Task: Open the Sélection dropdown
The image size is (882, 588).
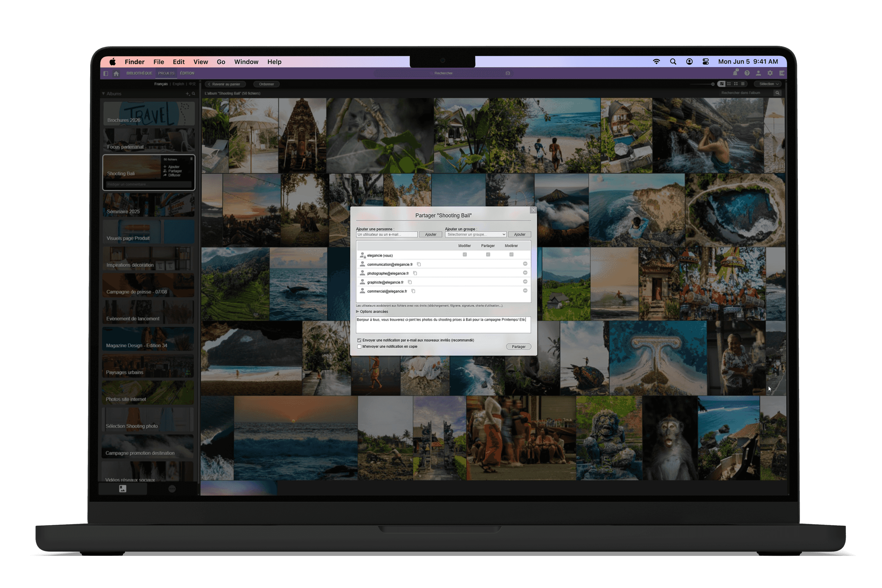Action: (x=768, y=84)
